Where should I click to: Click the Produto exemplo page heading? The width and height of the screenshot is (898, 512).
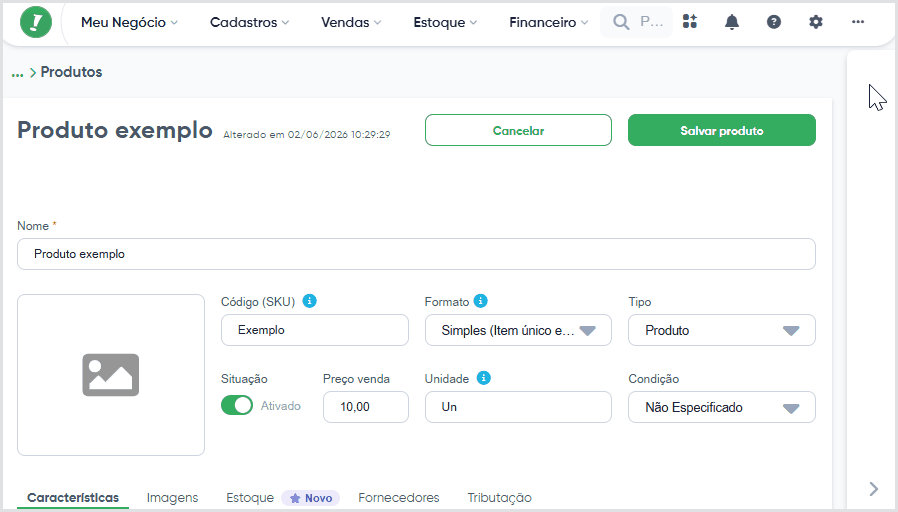(x=115, y=130)
